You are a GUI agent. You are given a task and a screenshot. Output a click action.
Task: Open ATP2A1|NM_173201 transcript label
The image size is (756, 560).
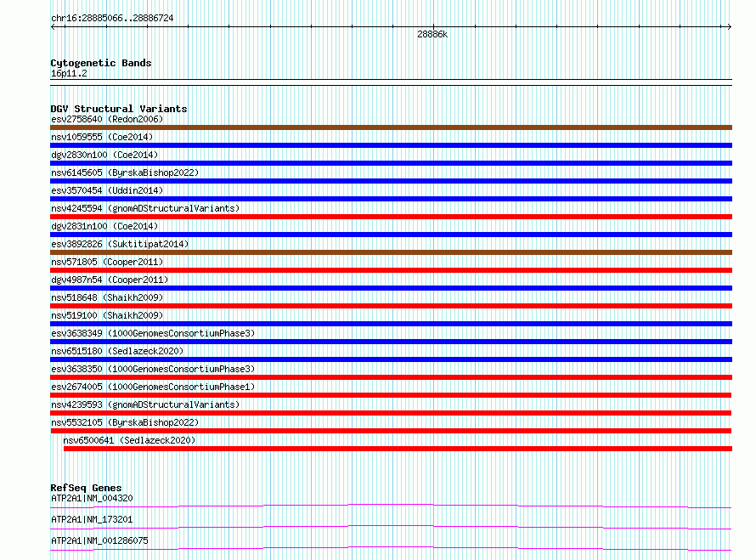pyautogui.click(x=92, y=519)
